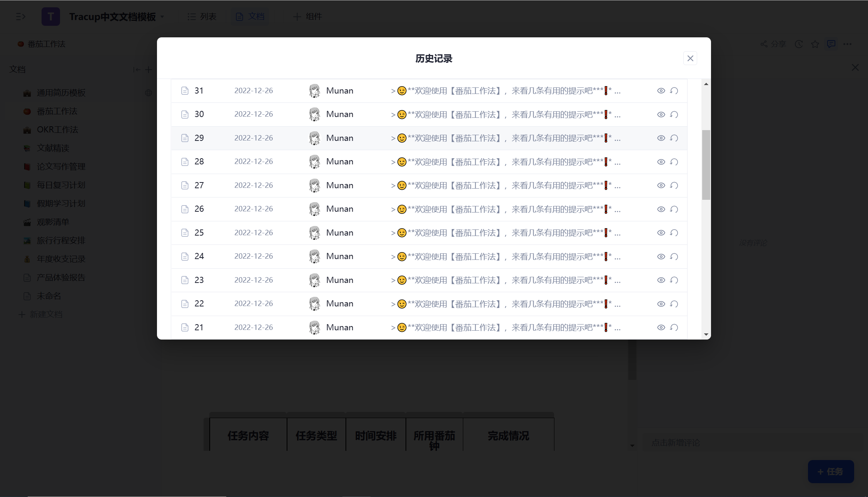Restore version 31 with revert icon
Screen dimensions: 868x497
(674, 91)
